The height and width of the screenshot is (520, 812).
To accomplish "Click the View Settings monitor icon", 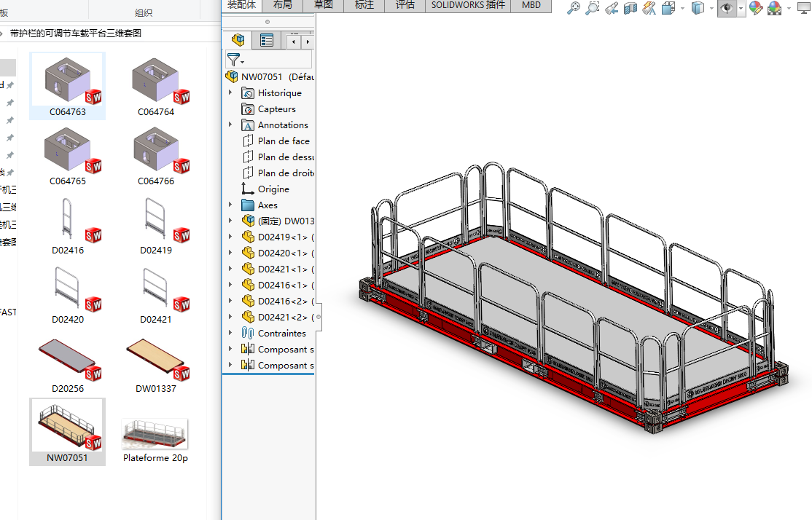I will pos(803,7).
